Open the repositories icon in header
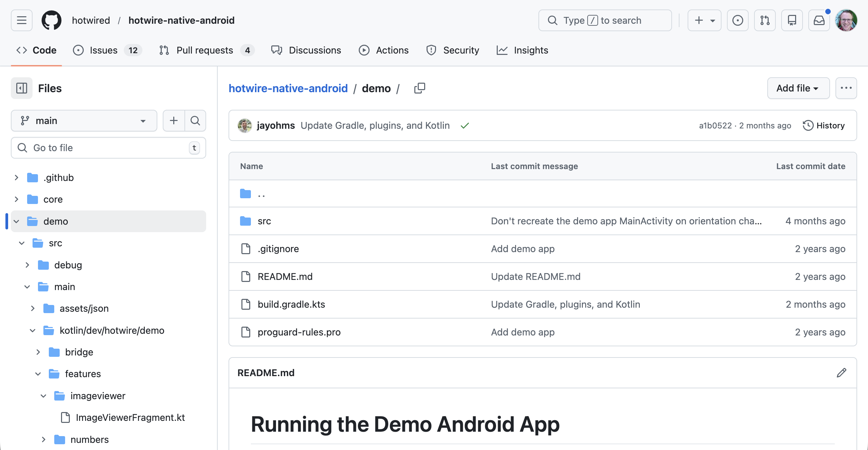868x450 pixels. [x=792, y=20]
